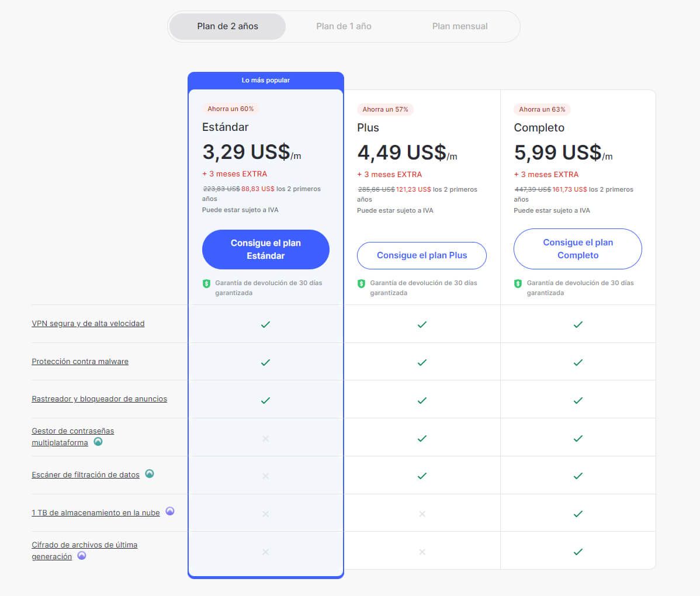The height and width of the screenshot is (596, 700).
Task: Click the 4,49 US$ price
Action: click(402, 153)
